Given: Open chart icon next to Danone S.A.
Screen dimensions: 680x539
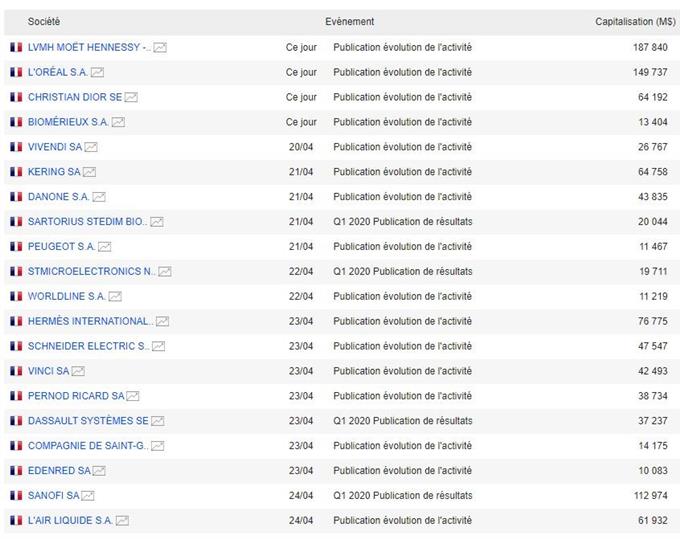Looking at the screenshot, I should pos(99,197).
